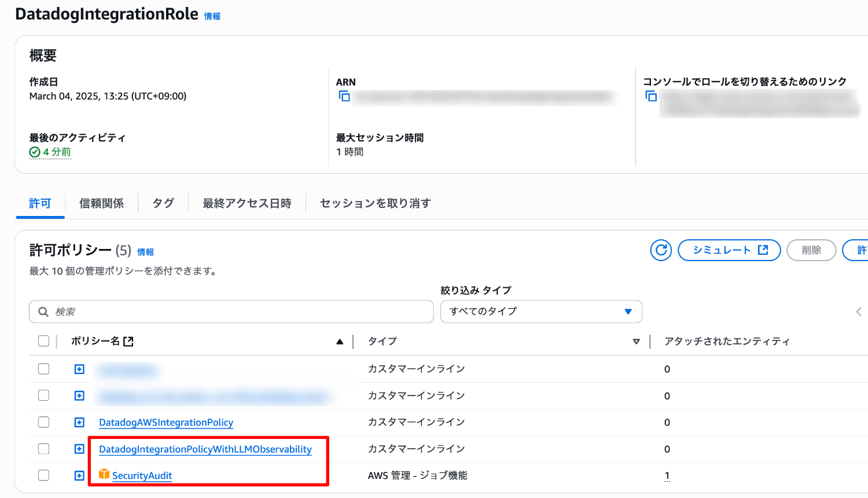Open the 最終アクセス日時 tab

coord(247,203)
